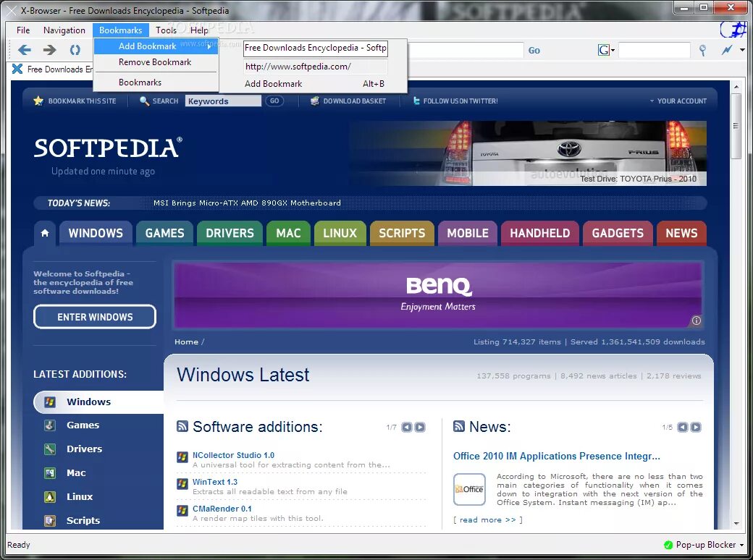Open the GADGETS category tab

(618, 233)
